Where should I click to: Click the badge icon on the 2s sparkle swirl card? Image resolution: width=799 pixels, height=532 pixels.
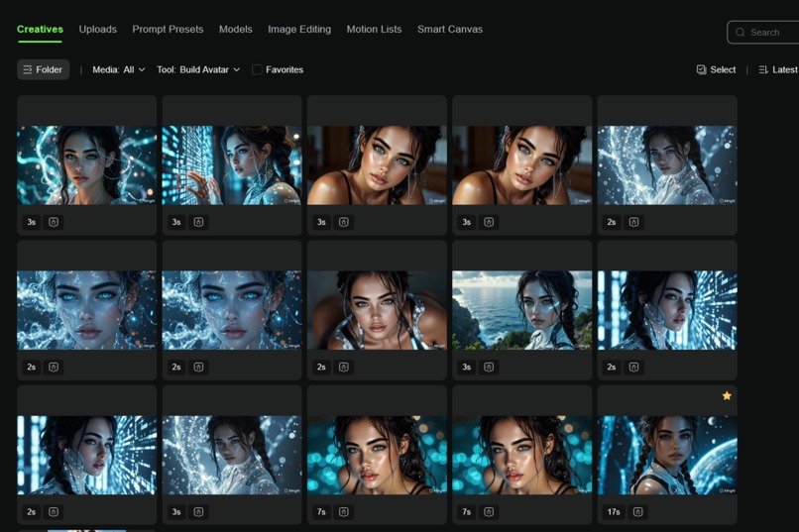[633, 222]
